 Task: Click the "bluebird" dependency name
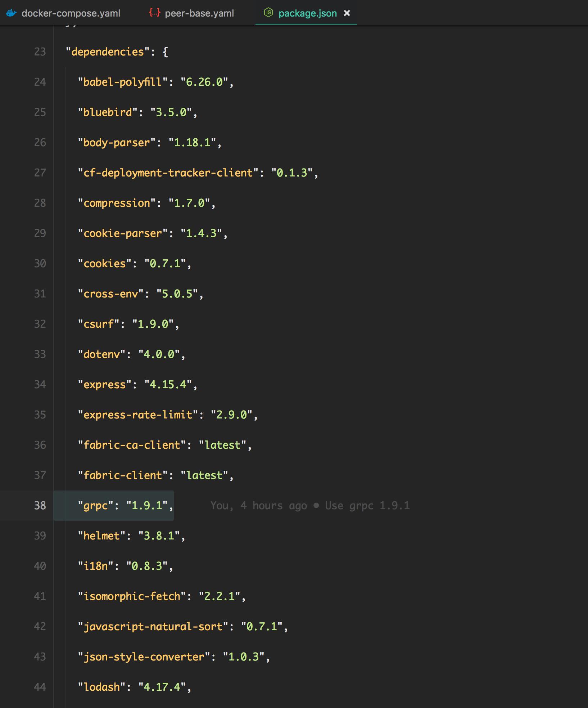point(108,112)
